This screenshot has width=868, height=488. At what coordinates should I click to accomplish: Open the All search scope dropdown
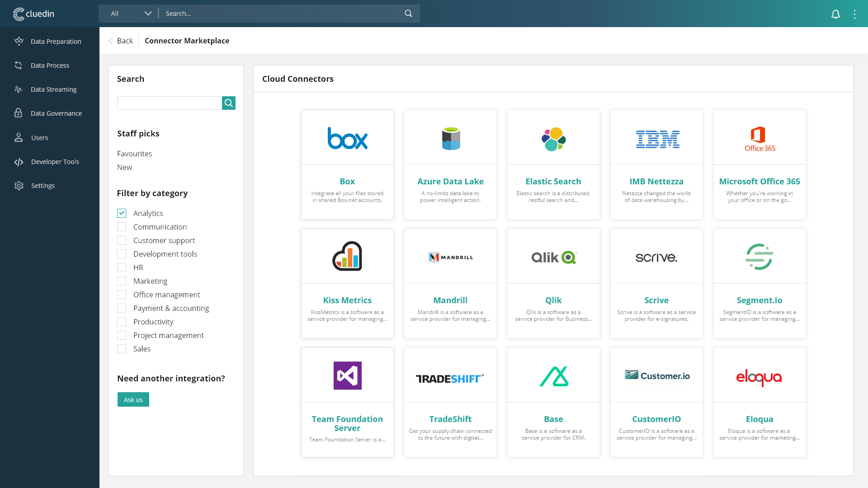[131, 14]
